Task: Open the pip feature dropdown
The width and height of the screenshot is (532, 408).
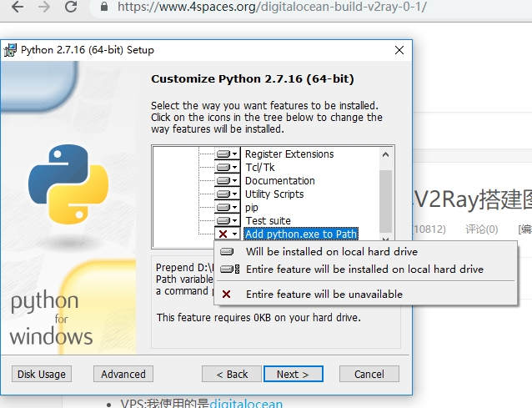Action: 228,207
